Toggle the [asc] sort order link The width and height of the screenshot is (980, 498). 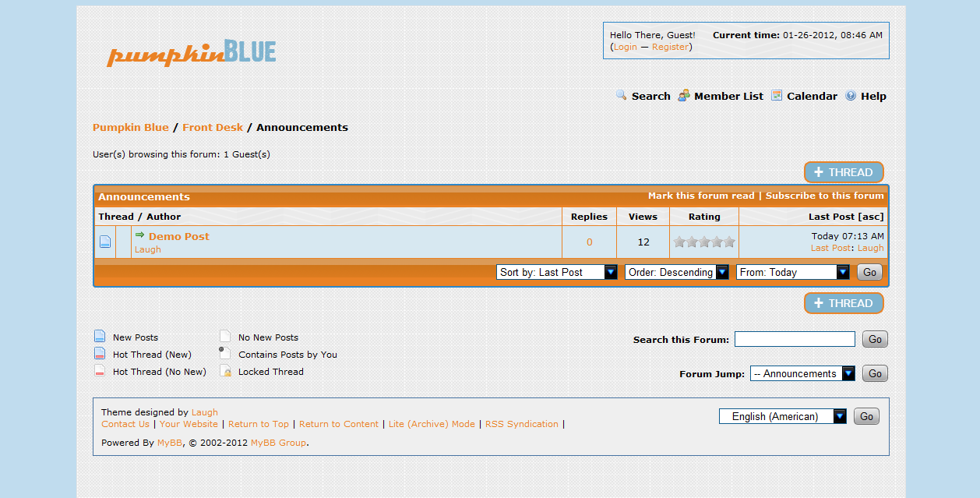(x=871, y=217)
